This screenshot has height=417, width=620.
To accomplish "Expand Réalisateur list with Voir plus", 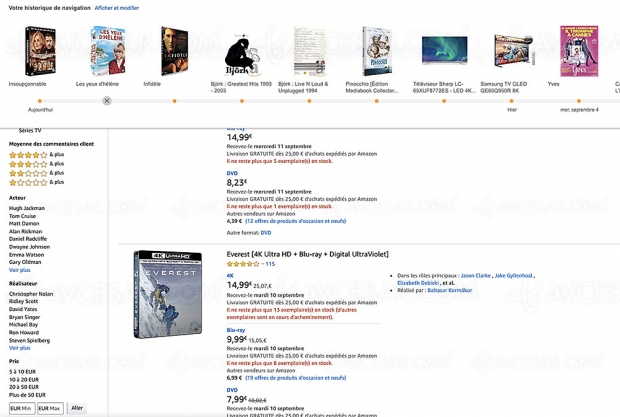I will click(x=19, y=348).
